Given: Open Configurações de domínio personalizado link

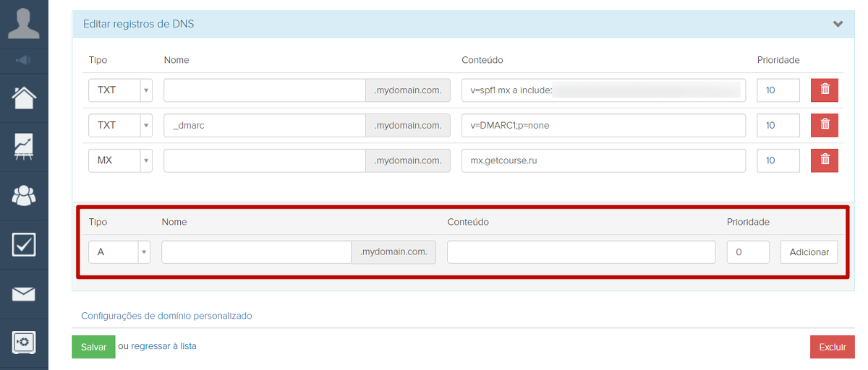Looking at the screenshot, I should pos(166,316).
